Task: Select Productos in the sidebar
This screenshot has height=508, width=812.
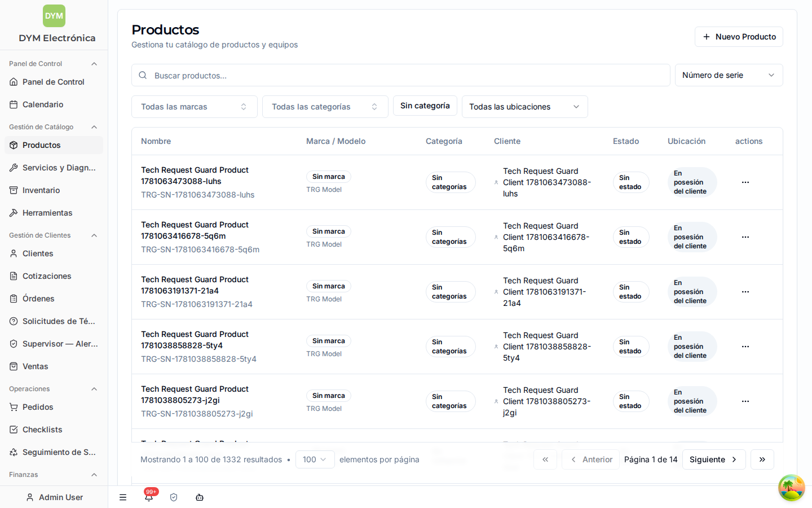Action: click(54, 145)
